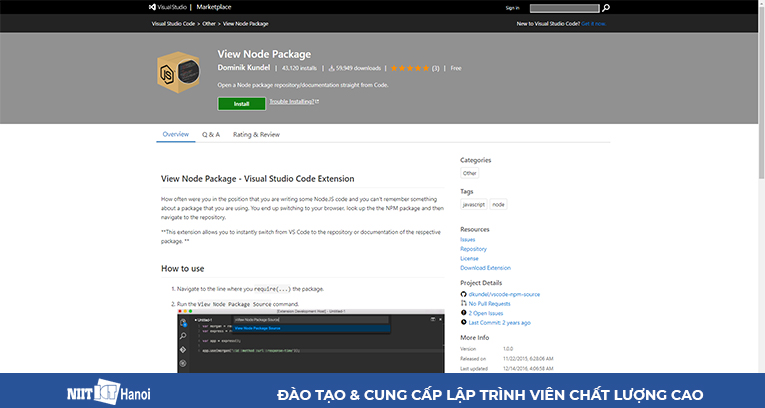Click 2 Open Issues link
Image resolution: width=765 pixels, height=408 pixels.
coord(485,313)
